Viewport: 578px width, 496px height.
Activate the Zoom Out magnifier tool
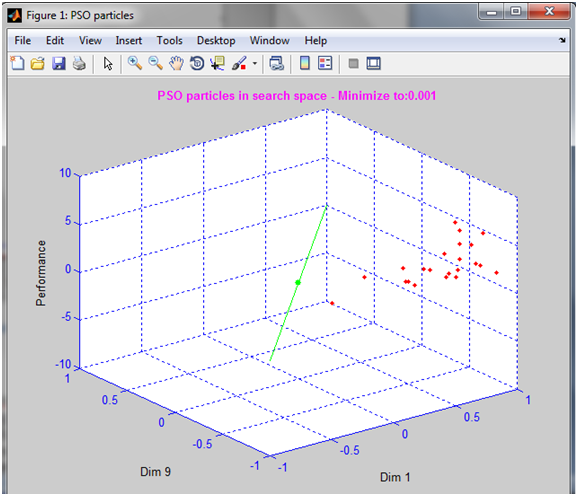[x=156, y=63]
